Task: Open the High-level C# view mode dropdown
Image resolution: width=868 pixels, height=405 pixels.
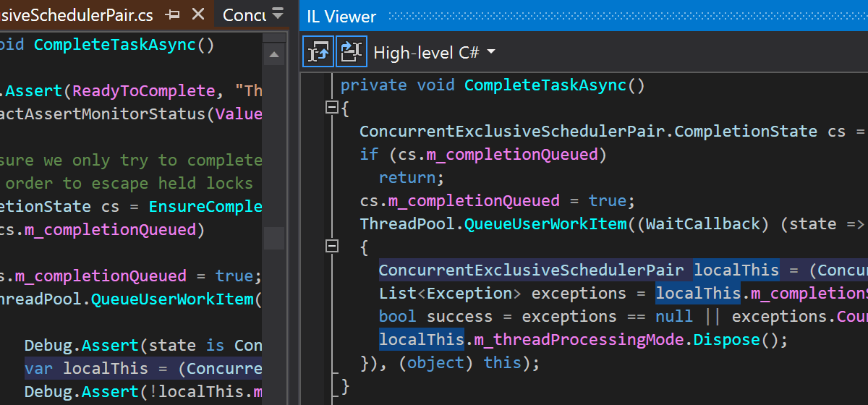Action: (x=434, y=52)
